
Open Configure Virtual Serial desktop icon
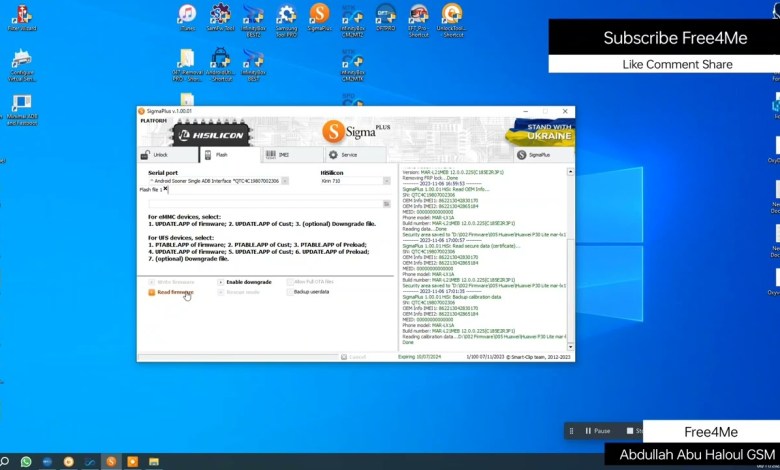(21, 65)
